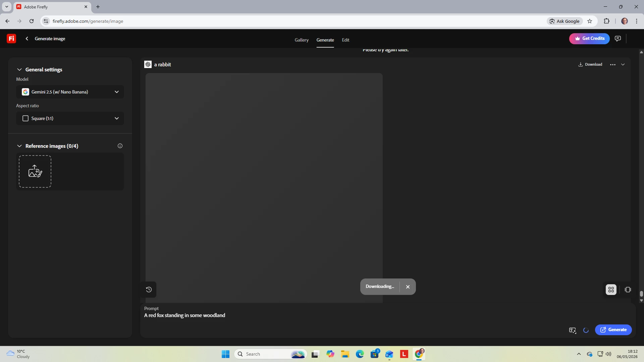Click the prompt settings icon beside Generate
Screen dimensions: 644x362
coord(573,330)
